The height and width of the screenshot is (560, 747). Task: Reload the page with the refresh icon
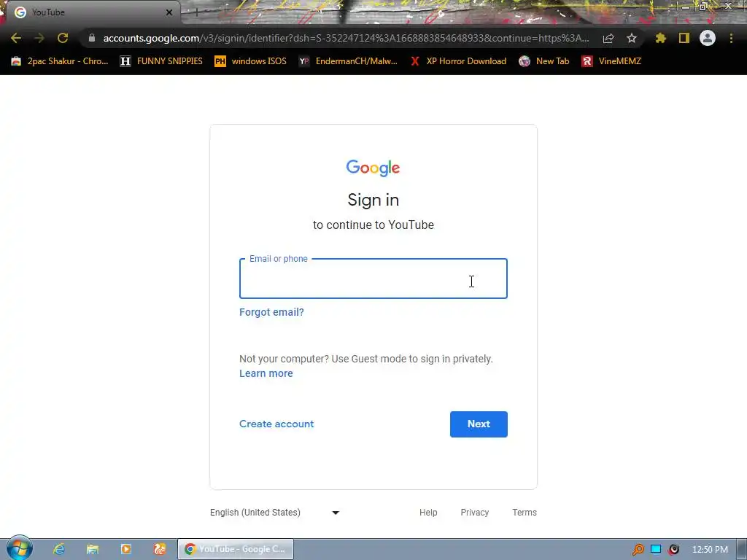pos(63,38)
